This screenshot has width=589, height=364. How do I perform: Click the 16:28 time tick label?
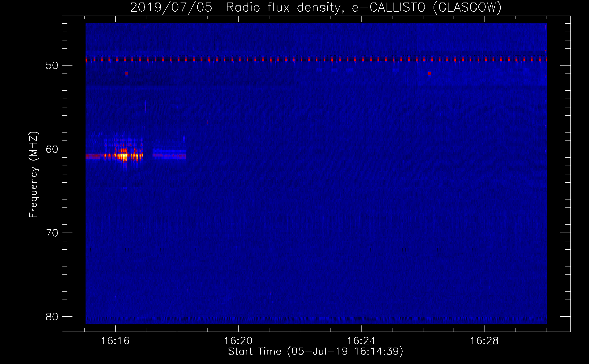pos(485,341)
